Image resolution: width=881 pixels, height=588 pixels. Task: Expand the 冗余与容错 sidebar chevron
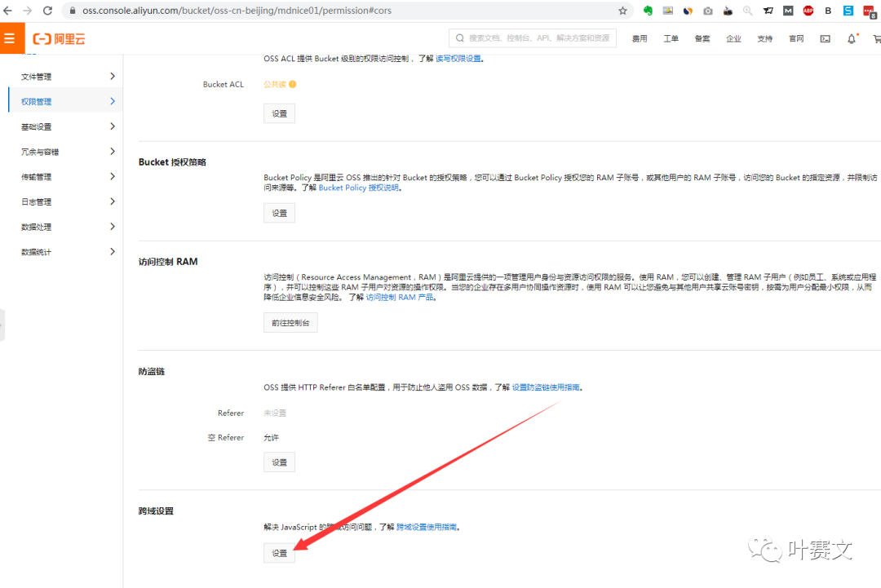coord(113,152)
